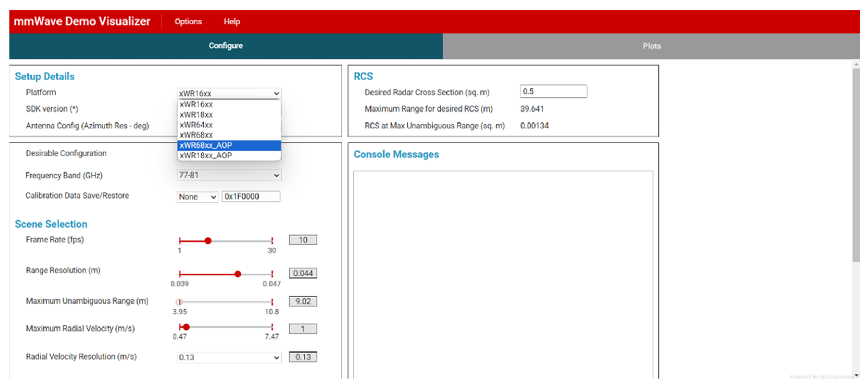
Task: Click the 0x1F0000 address field
Action: (x=251, y=196)
